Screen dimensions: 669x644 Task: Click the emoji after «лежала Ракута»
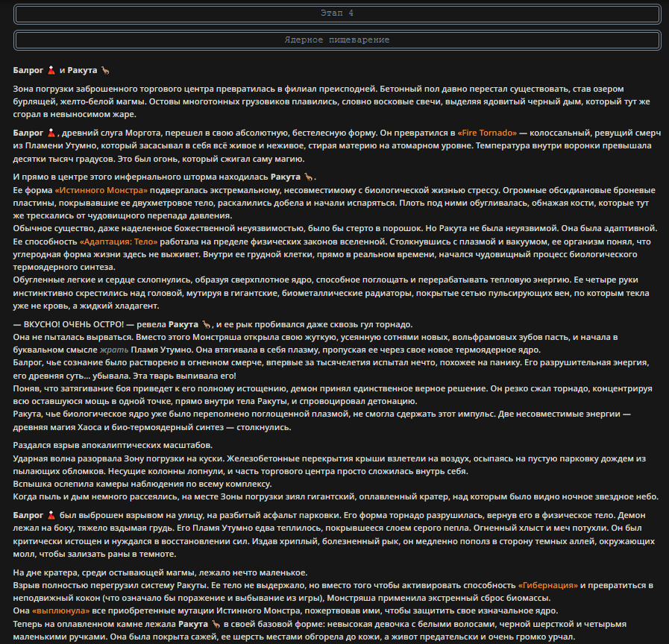(x=216, y=625)
